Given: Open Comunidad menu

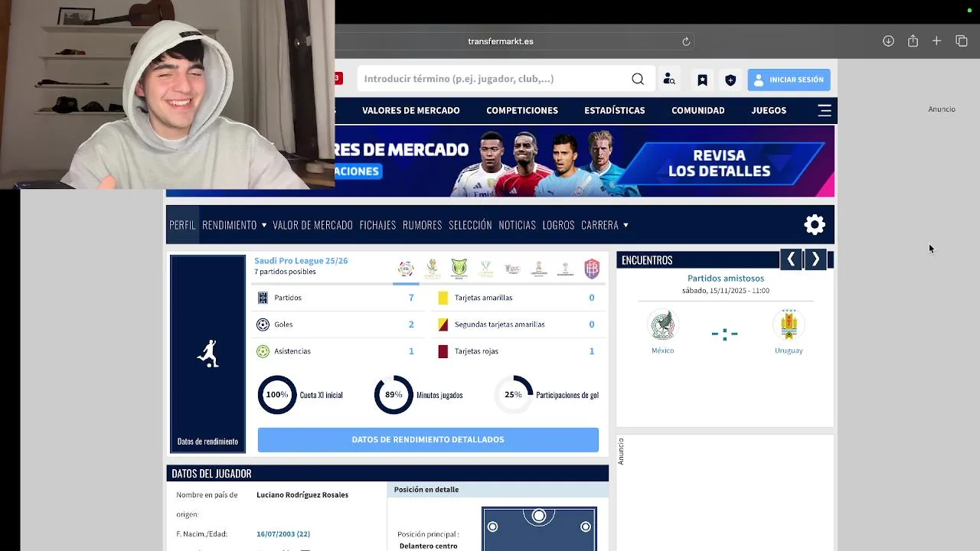Looking at the screenshot, I should 698,110.
